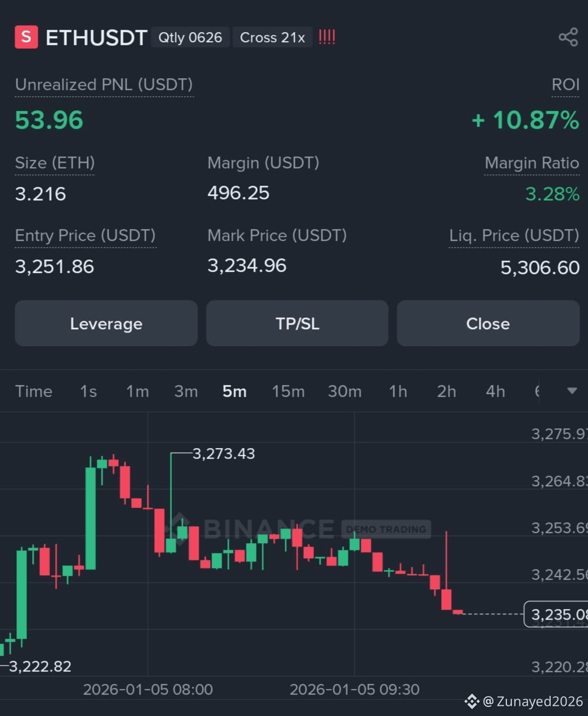
Task: Tap the Entry Price (USDT) label
Action: click(86, 235)
